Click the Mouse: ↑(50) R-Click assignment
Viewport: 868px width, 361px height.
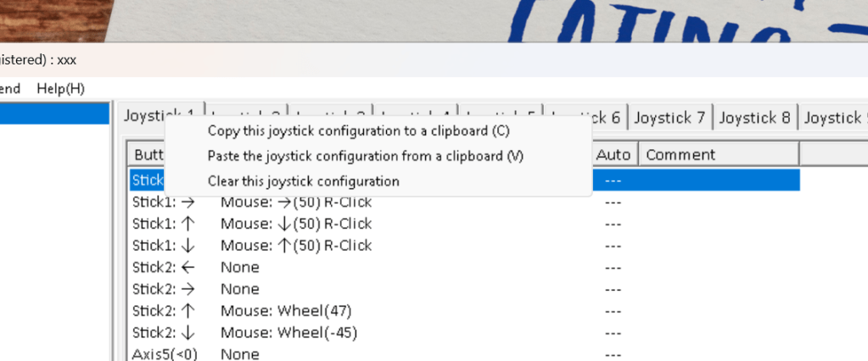pos(296,246)
